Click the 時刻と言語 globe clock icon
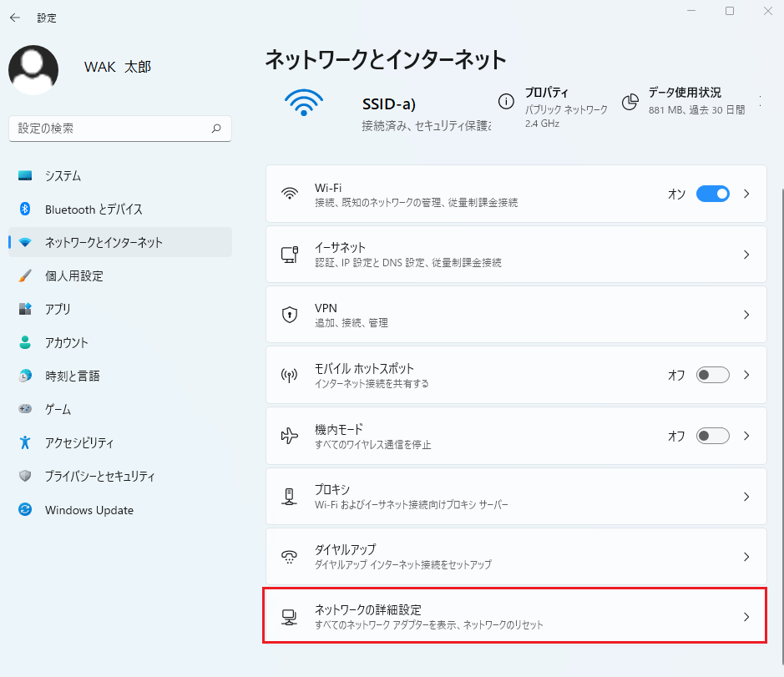The width and height of the screenshot is (784, 677). pos(25,376)
